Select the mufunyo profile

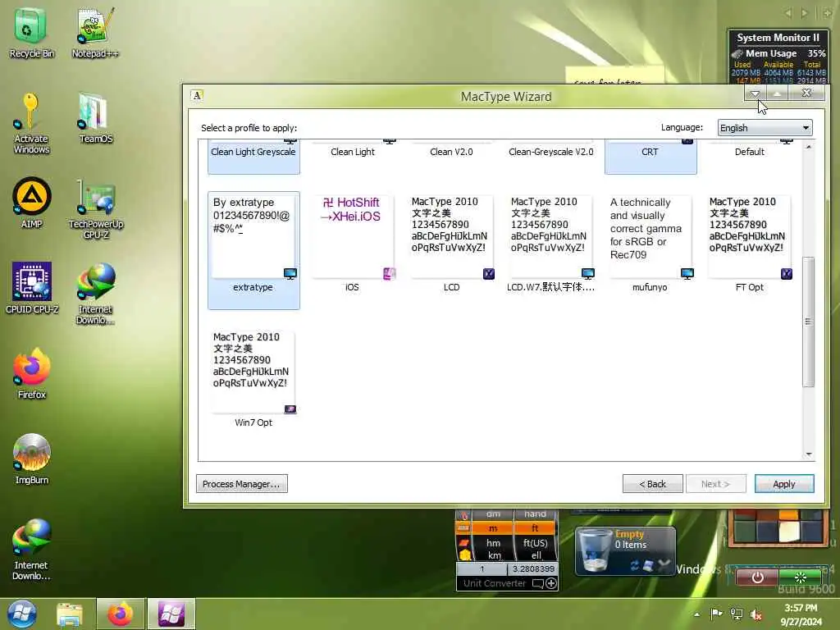(x=650, y=244)
